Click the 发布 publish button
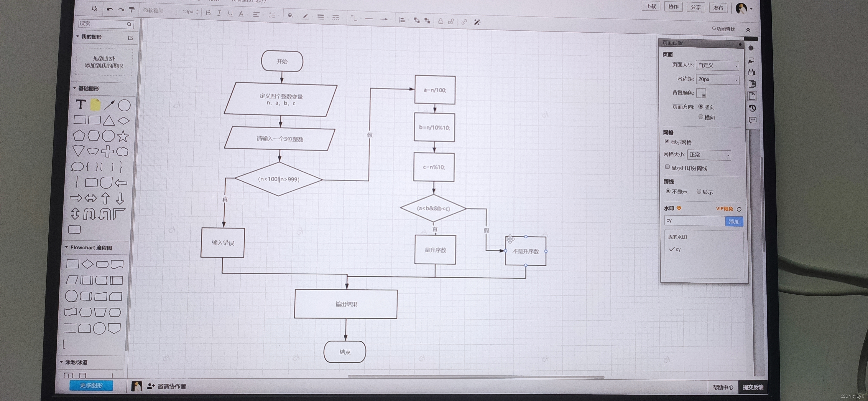 (x=718, y=8)
